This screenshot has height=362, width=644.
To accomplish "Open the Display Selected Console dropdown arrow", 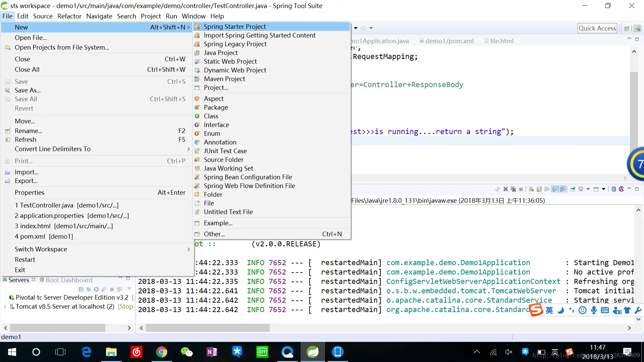I will [x=588, y=189].
